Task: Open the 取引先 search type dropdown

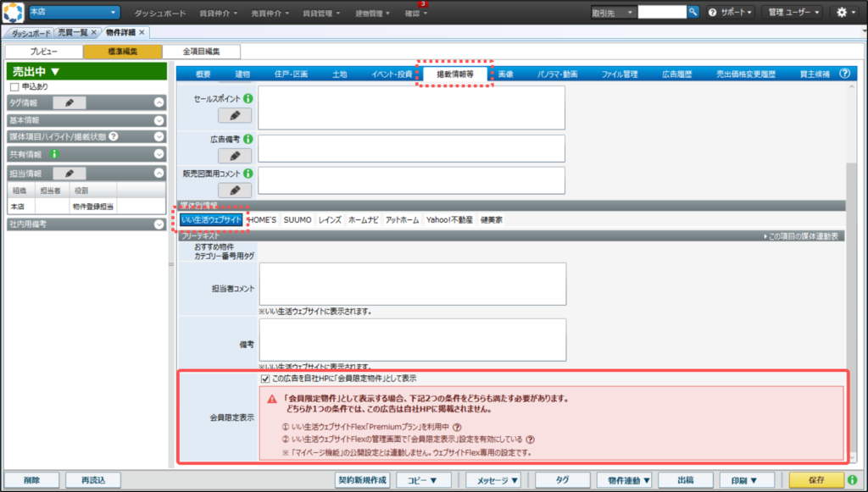Action: pos(612,13)
